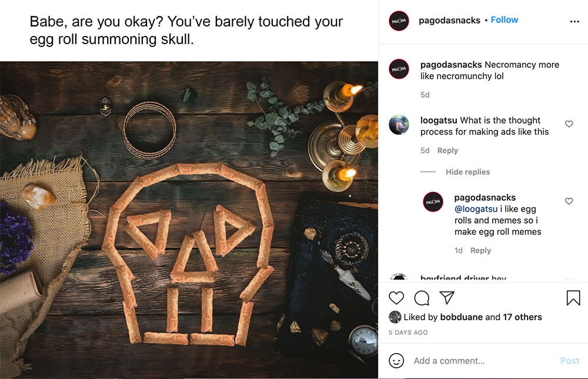The width and height of the screenshot is (588, 379).
Task: Reply to pagodasnacks' egg roll memes comment
Action: (480, 250)
